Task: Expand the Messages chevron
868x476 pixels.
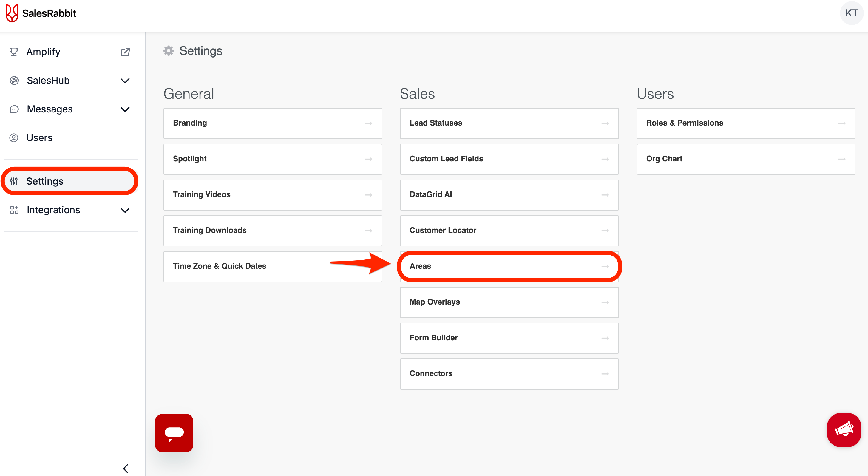Action: pyautogui.click(x=125, y=109)
